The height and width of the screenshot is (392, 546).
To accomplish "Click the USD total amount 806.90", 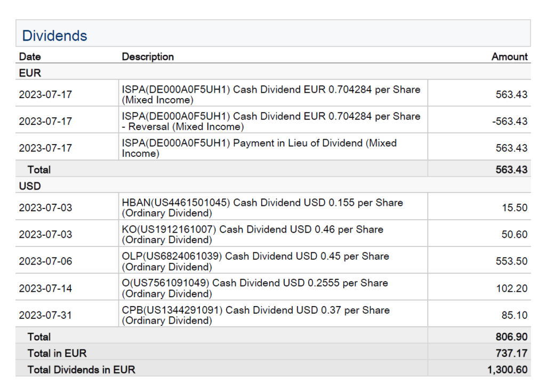I will pos(511,337).
